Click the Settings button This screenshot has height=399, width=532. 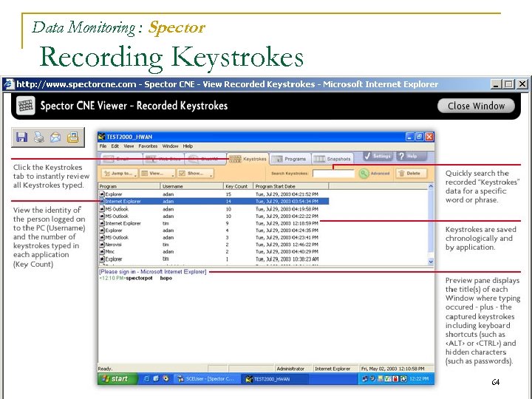[x=378, y=156]
